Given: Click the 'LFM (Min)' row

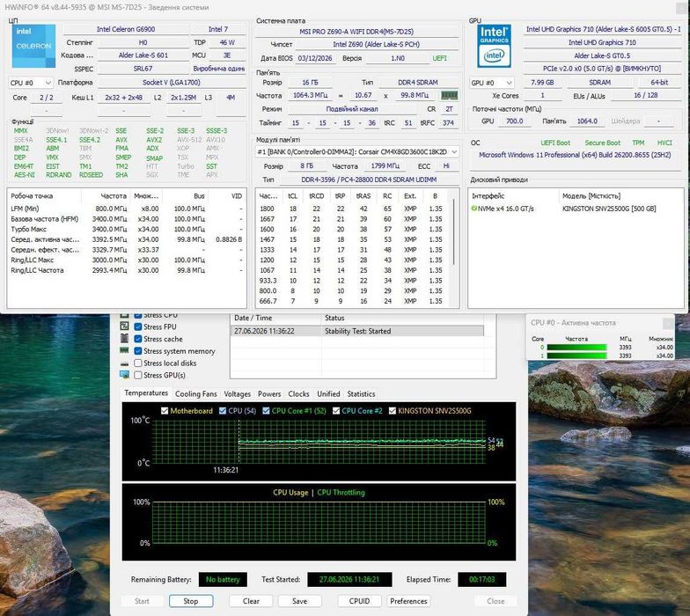Looking at the screenshot, I should pos(127,209).
